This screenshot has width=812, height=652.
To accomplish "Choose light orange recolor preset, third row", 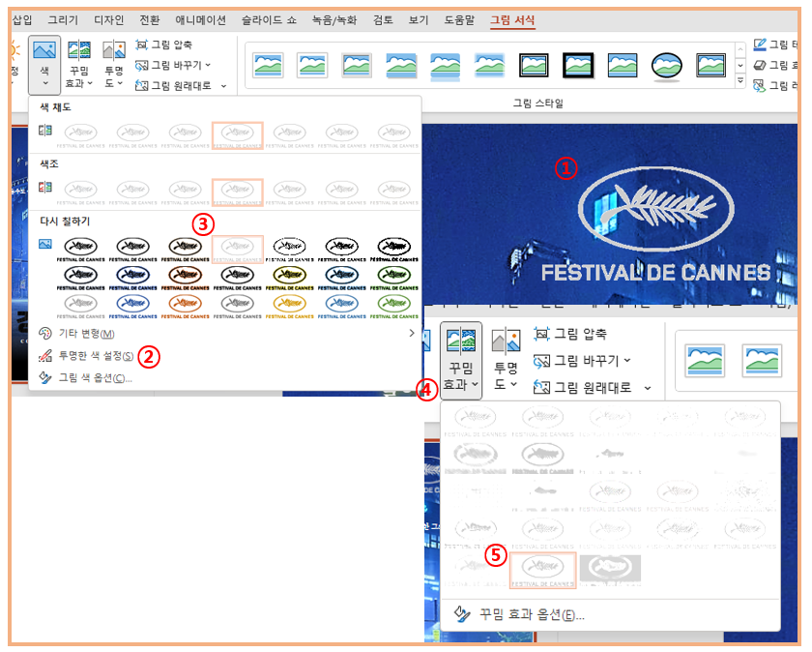I will (x=186, y=307).
